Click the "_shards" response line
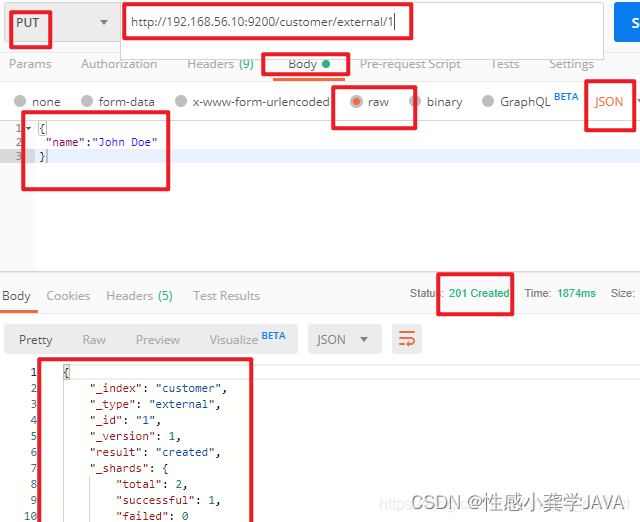 tap(129, 468)
